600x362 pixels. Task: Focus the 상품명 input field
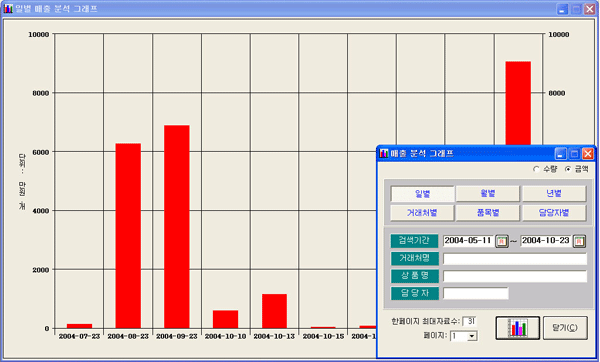pyautogui.click(x=515, y=276)
